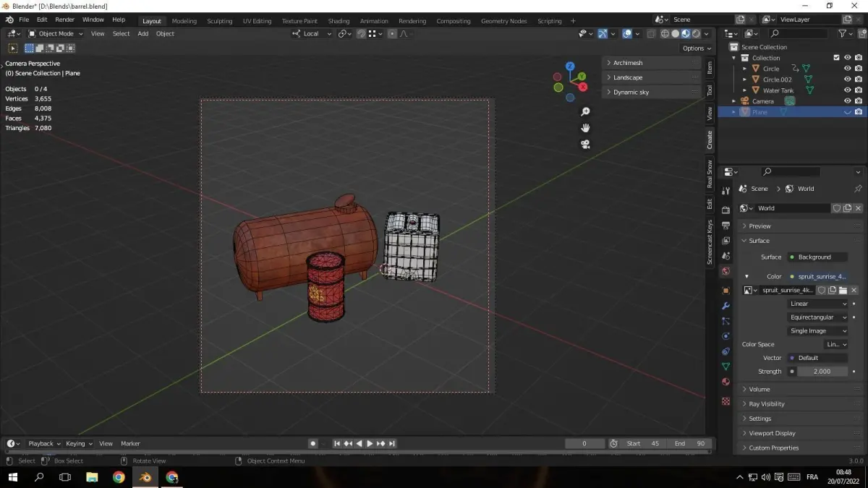The image size is (868, 488).
Task: Switch to the Shading workspace tab
Action: (339, 21)
